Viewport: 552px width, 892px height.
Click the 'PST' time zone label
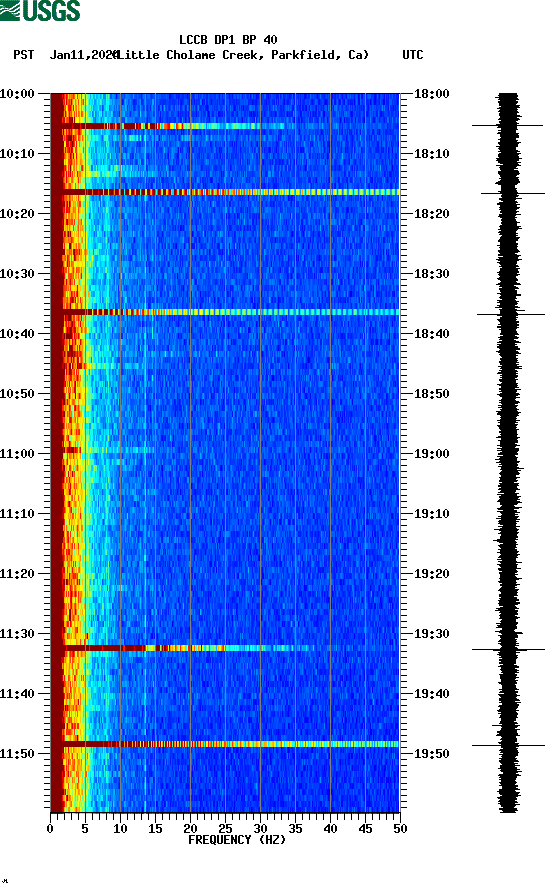coord(24,55)
